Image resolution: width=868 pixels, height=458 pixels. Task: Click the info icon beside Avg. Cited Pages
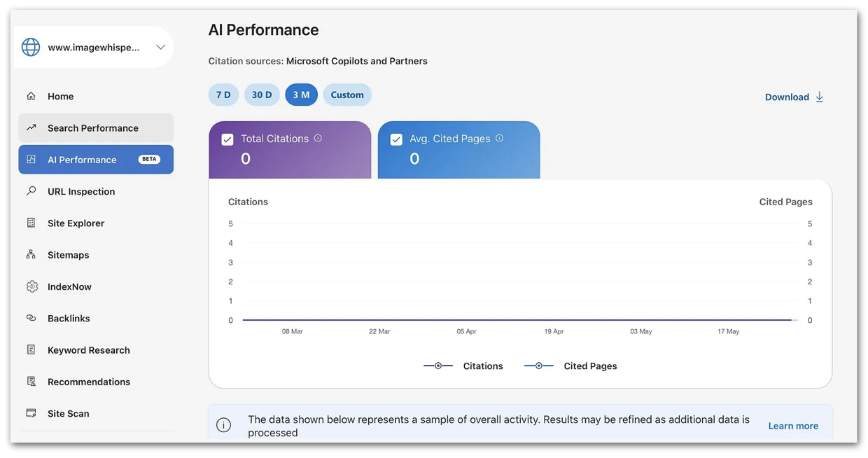click(499, 139)
